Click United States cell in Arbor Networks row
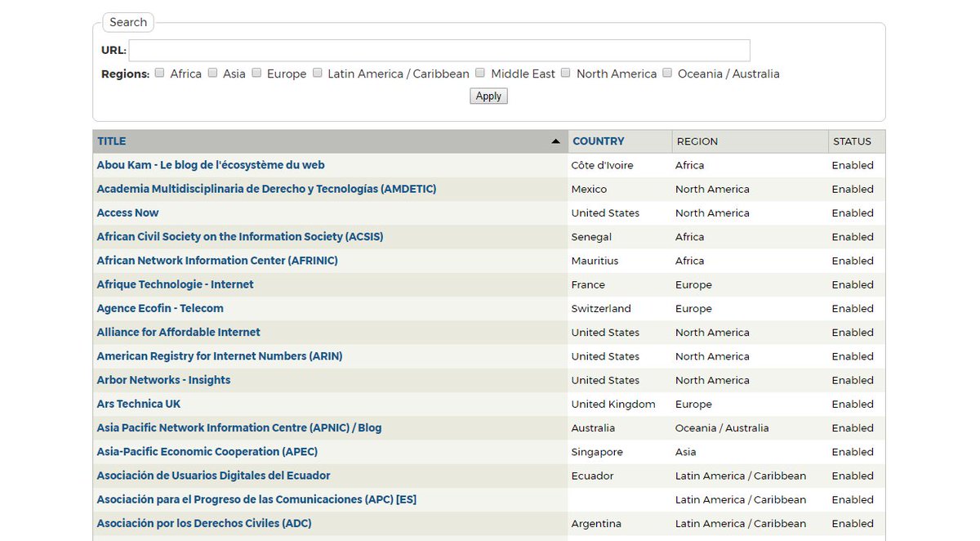 click(x=605, y=380)
